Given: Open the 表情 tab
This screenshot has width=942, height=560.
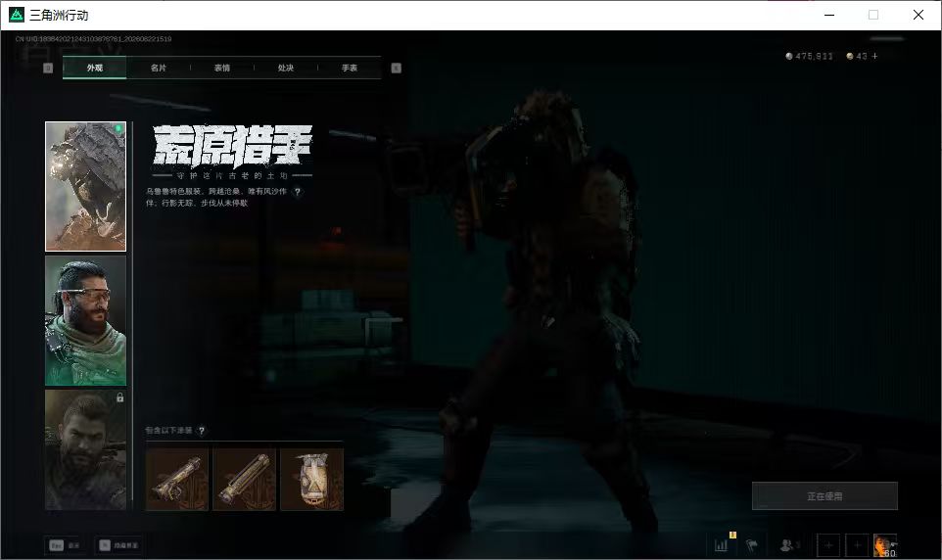Looking at the screenshot, I should click(221, 68).
